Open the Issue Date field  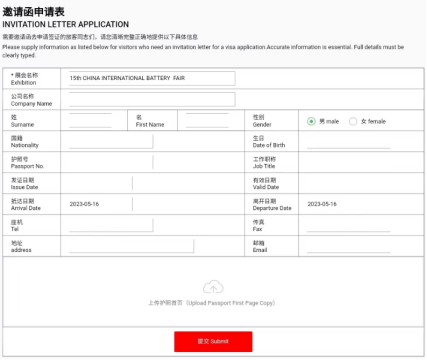coord(101,183)
